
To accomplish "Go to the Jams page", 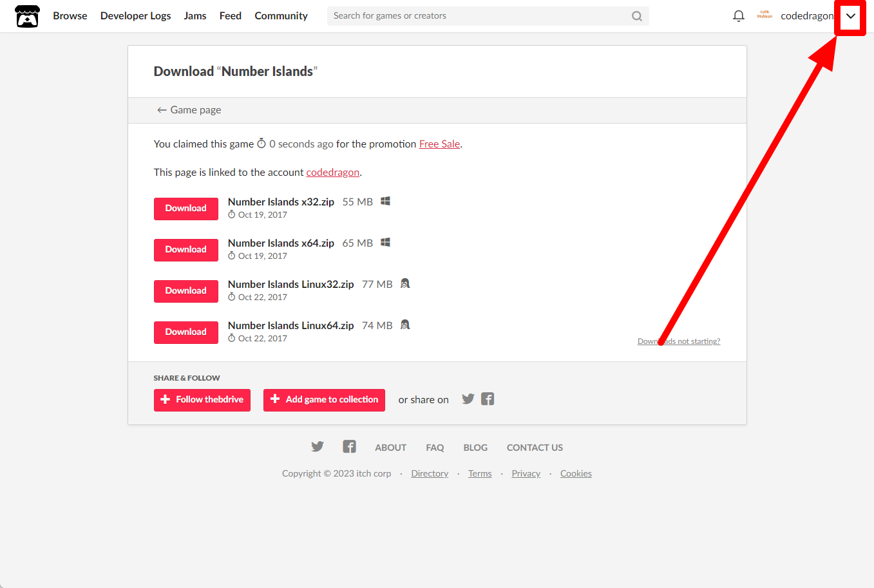I will [195, 16].
